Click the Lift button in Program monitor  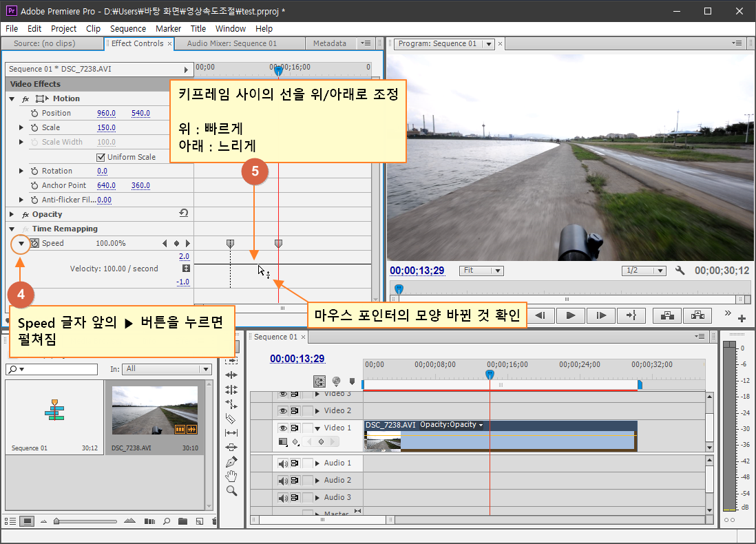666,315
